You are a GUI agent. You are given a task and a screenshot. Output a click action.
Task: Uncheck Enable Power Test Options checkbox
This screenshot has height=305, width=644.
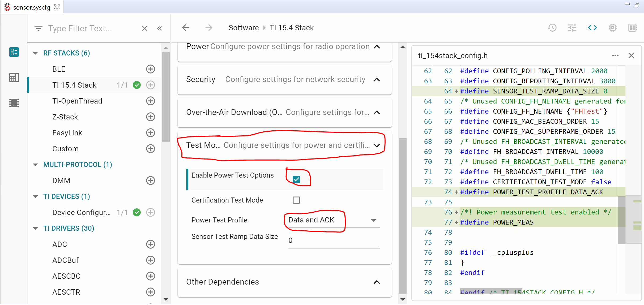(296, 179)
